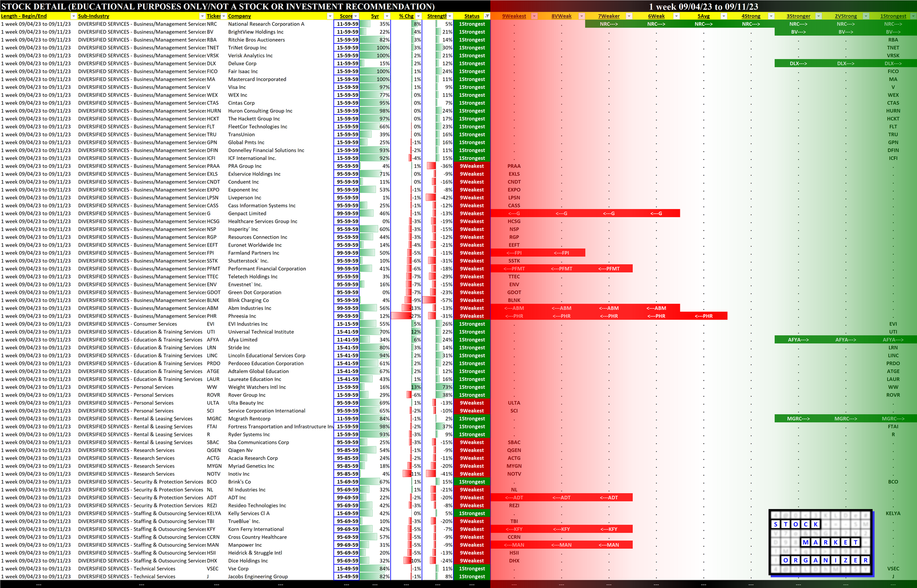917x588 pixels.
Task: Open the % Chg column filter dropdown
Action: tap(418, 16)
